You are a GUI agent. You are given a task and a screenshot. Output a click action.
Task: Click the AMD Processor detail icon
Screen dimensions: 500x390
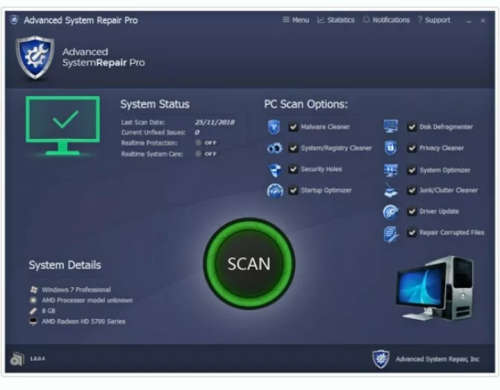click(x=33, y=300)
